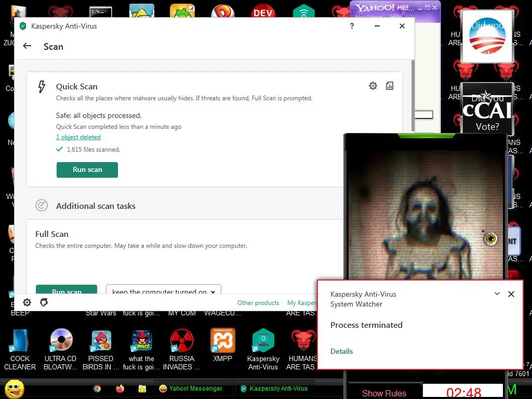532x399 pixels.
Task: Open the command prompt desktop icon
Action: pos(101,11)
